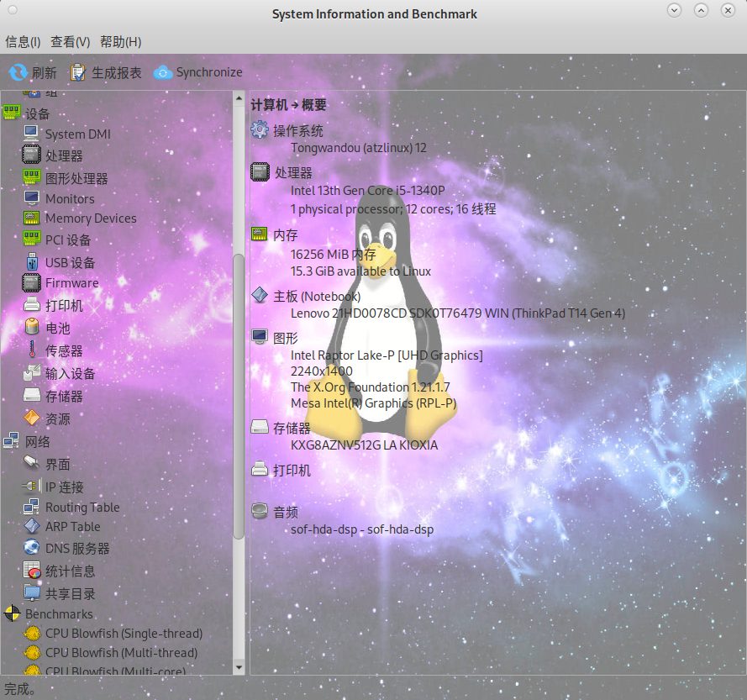Select the 统计信息 chart icon
The width and height of the screenshot is (747, 700).
click(31, 570)
